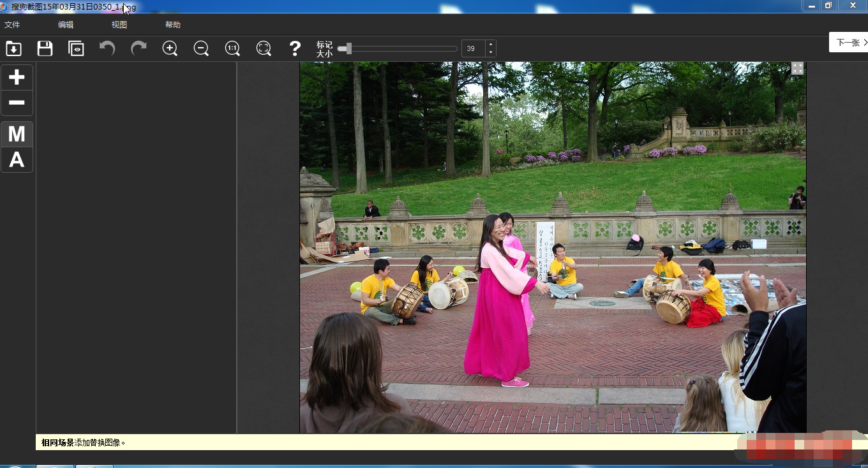Viewport: 868px width, 468px height.
Task: Switch to M mode in sidebar
Action: coord(17,134)
